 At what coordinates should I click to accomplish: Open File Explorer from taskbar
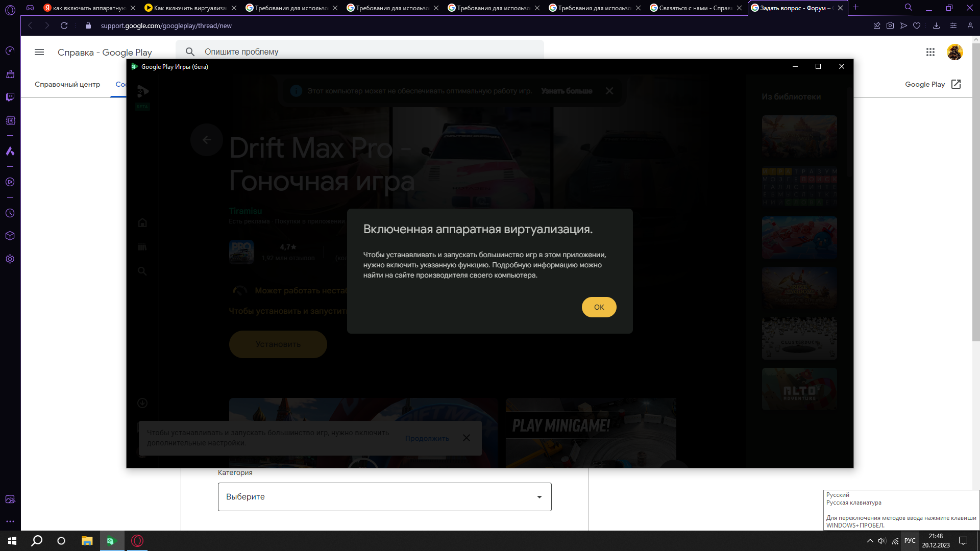click(87, 541)
